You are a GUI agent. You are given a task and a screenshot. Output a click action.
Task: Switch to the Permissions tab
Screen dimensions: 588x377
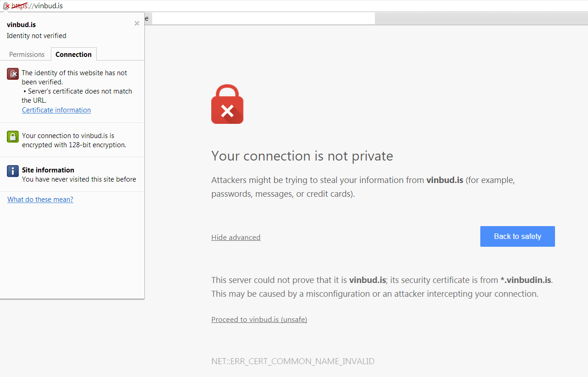(x=27, y=54)
